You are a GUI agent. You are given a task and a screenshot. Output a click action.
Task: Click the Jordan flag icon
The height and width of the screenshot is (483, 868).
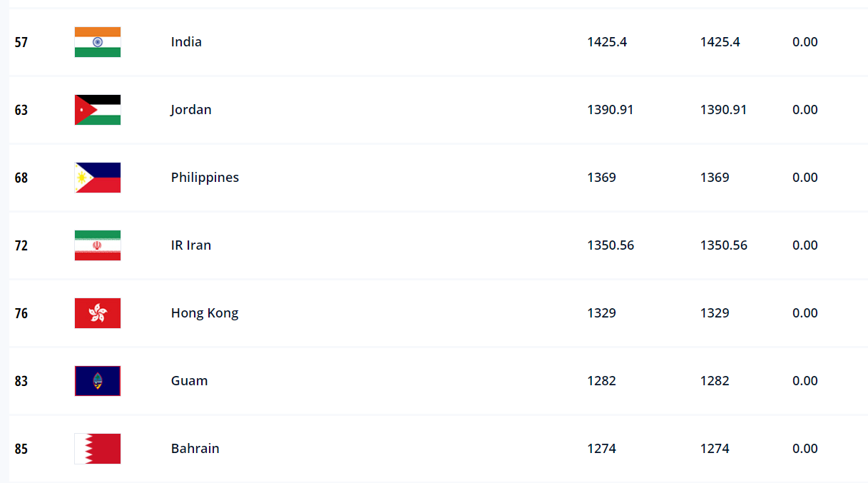(98, 110)
